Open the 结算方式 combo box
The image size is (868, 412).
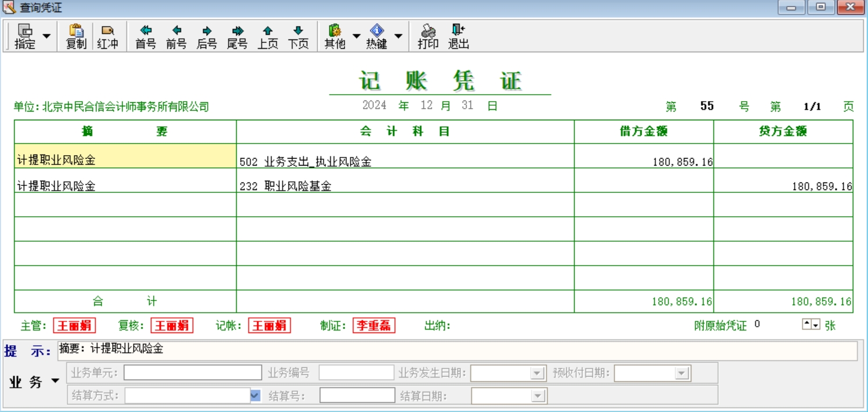255,396
